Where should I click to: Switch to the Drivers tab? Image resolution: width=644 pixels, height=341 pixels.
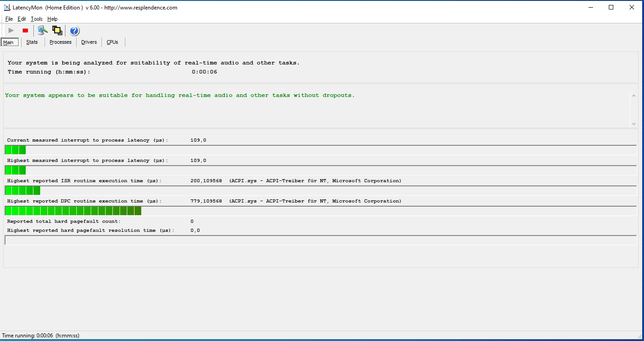(x=89, y=42)
